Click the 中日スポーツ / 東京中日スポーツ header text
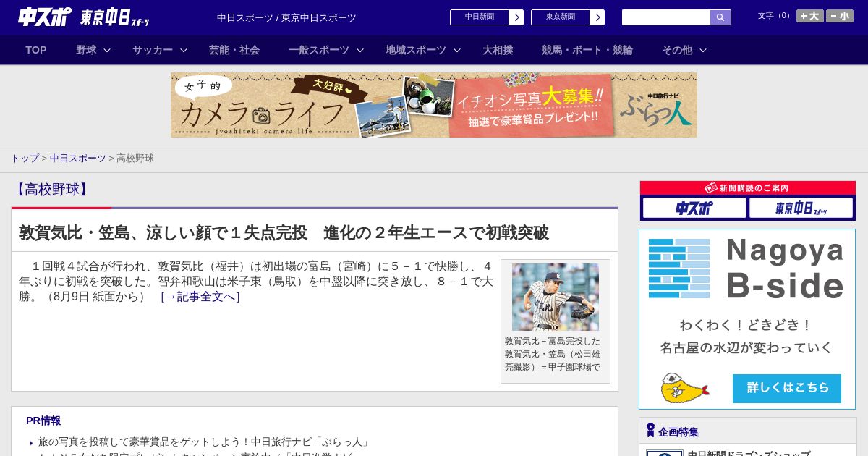Screen dimensions: 868x456 [x=286, y=17]
